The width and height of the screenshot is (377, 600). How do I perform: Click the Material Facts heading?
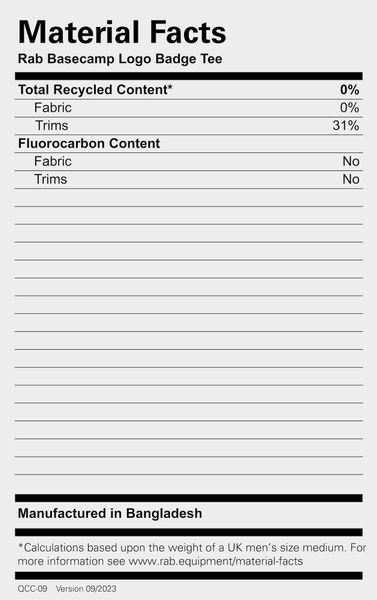122,32
